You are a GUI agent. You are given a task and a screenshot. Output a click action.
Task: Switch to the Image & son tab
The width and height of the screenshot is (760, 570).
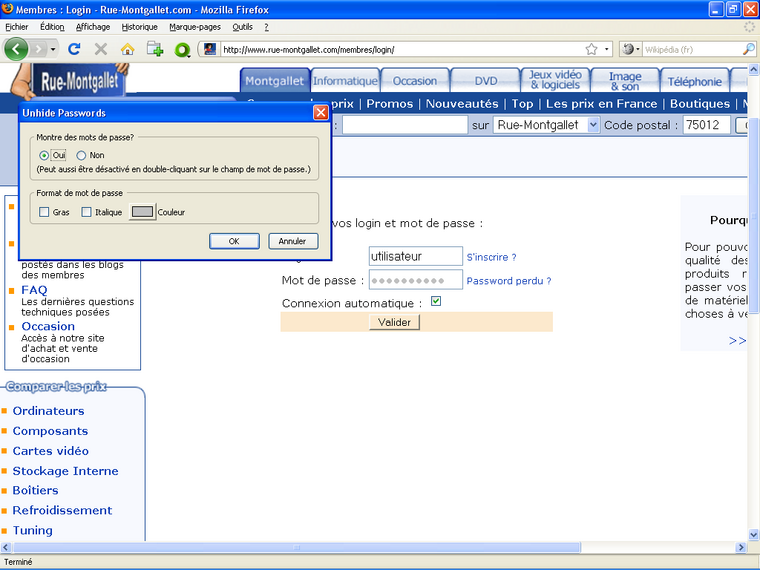[625, 81]
